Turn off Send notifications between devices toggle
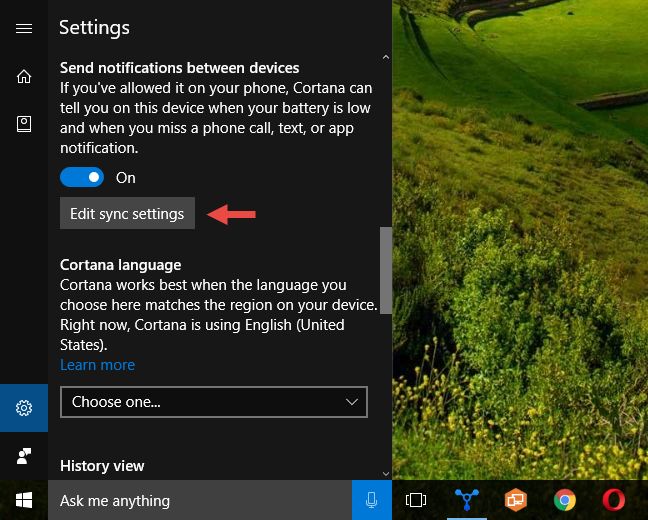The image size is (648, 520). click(82, 177)
